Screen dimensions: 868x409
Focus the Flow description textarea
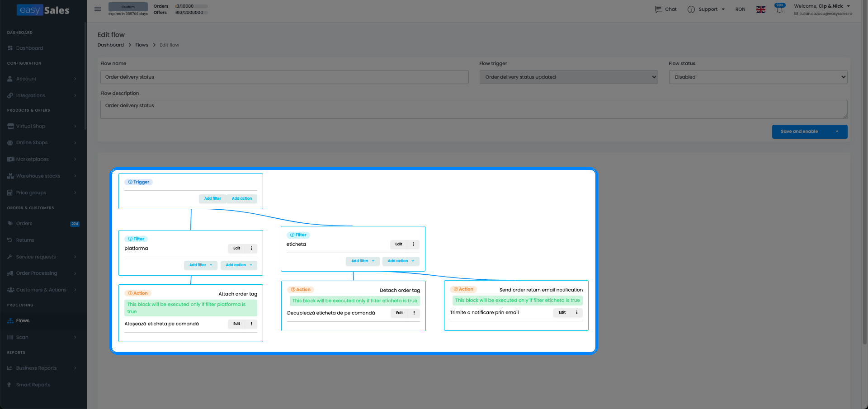(x=474, y=109)
